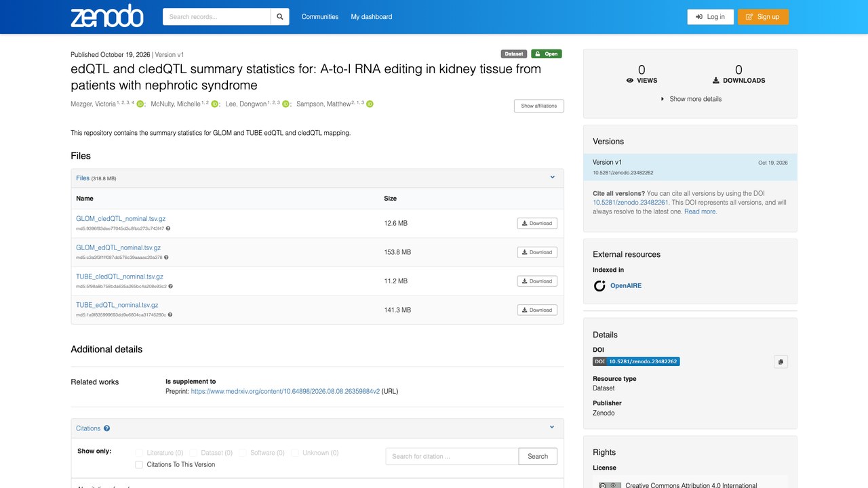
Task: Toggle the Literature (0) checkbox
Action: point(139,453)
